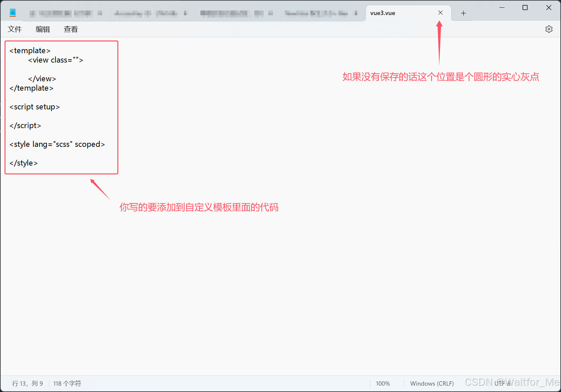Image resolution: width=561 pixels, height=392 pixels.
Task: Click the </style> closing tag line
Action: point(23,163)
